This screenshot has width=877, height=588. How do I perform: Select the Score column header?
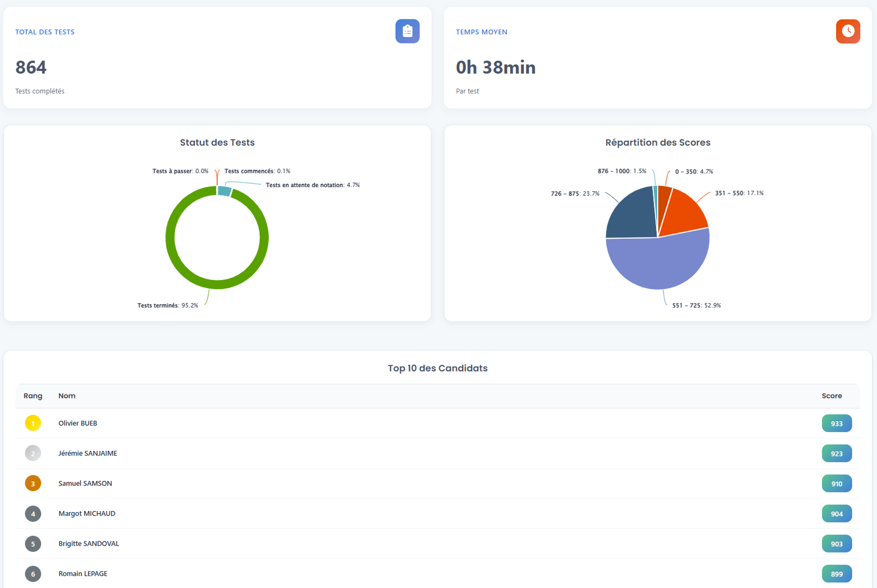pyautogui.click(x=832, y=396)
